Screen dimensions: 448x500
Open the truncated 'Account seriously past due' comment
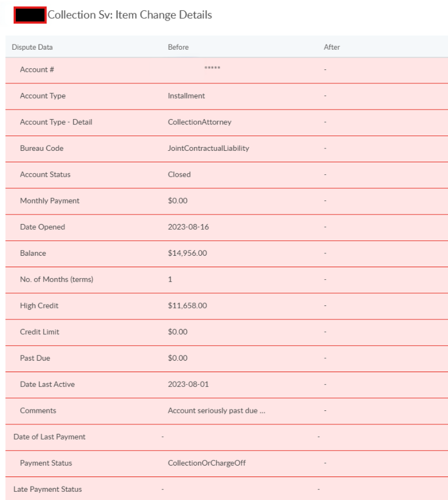(x=216, y=410)
